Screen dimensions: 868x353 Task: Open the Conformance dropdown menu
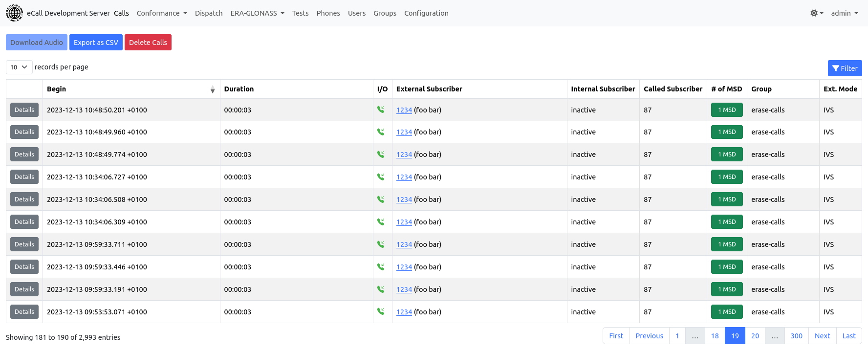(162, 13)
